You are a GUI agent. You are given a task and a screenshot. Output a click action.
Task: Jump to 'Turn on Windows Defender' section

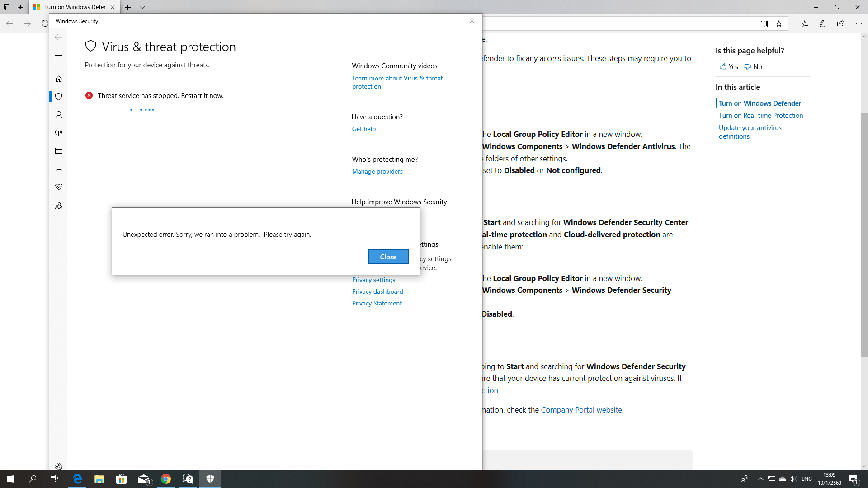tap(759, 103)
